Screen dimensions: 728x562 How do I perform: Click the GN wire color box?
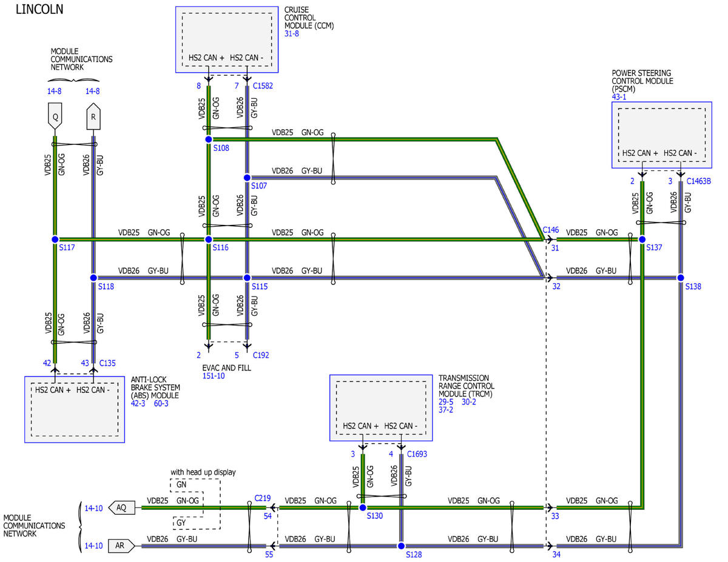click(181, 485)
